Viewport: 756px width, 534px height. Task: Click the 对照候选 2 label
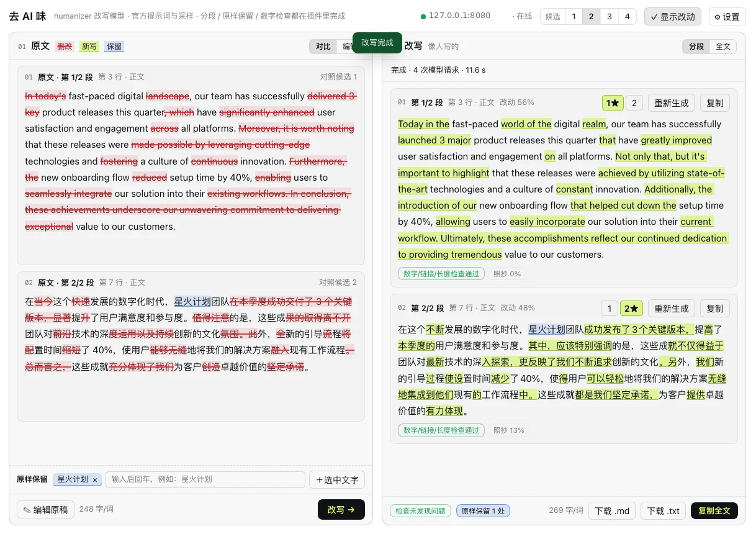338,283
